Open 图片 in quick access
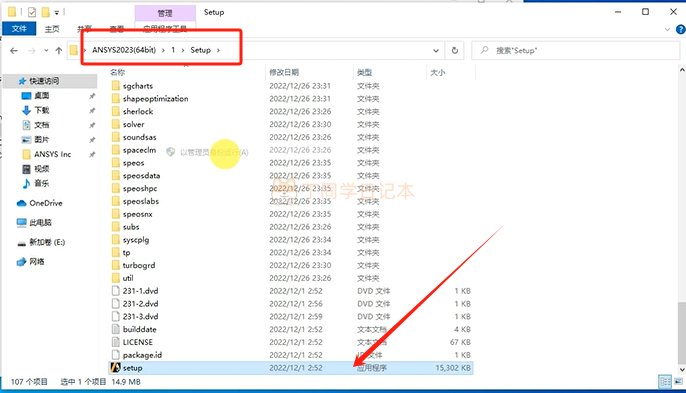This screenshot has height=393, width=686. click(42, 140)
